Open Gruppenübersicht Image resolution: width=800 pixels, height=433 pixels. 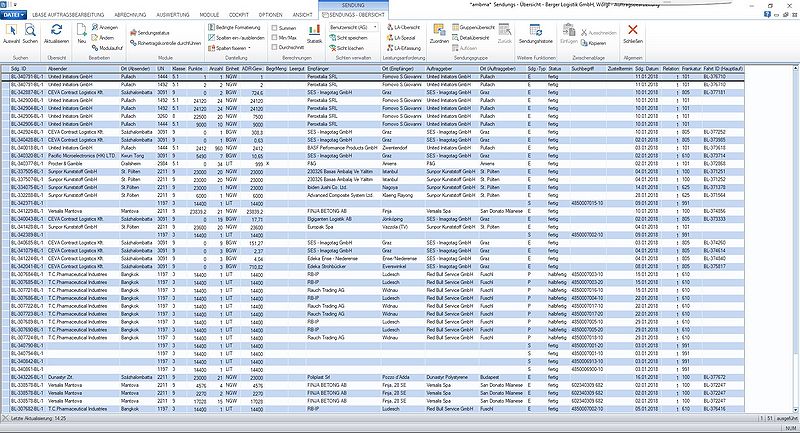point(473,27)
